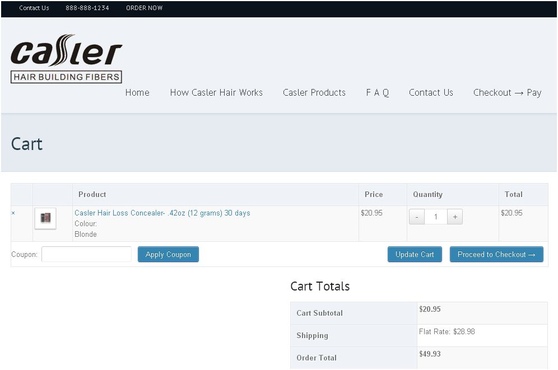Go to Home in navigation menu
Image resolution: width=558 pixels, height=370 pixels.
click(137, 93)
